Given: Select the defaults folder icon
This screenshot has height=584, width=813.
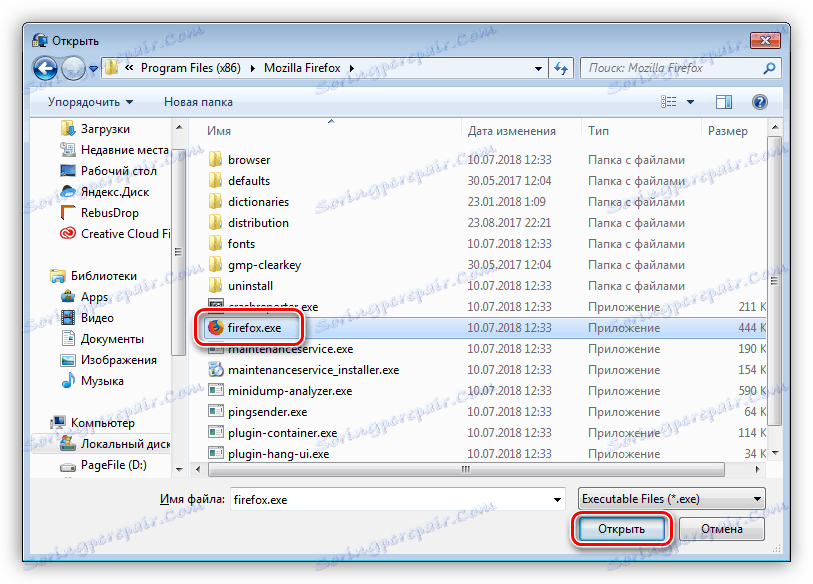Looking at the screenshot, I should pos(215,180).
